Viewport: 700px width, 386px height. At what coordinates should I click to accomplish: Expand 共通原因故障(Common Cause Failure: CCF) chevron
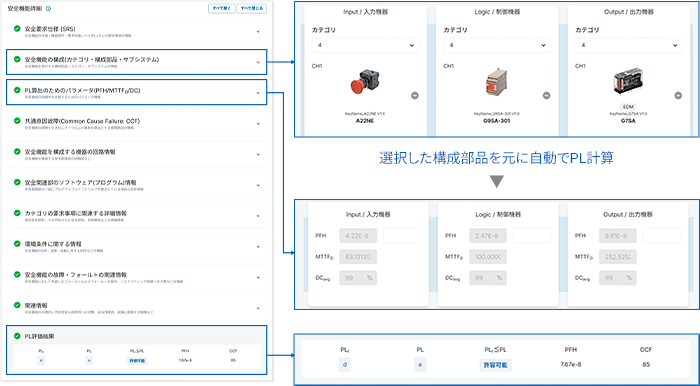[x=258, y=124]
